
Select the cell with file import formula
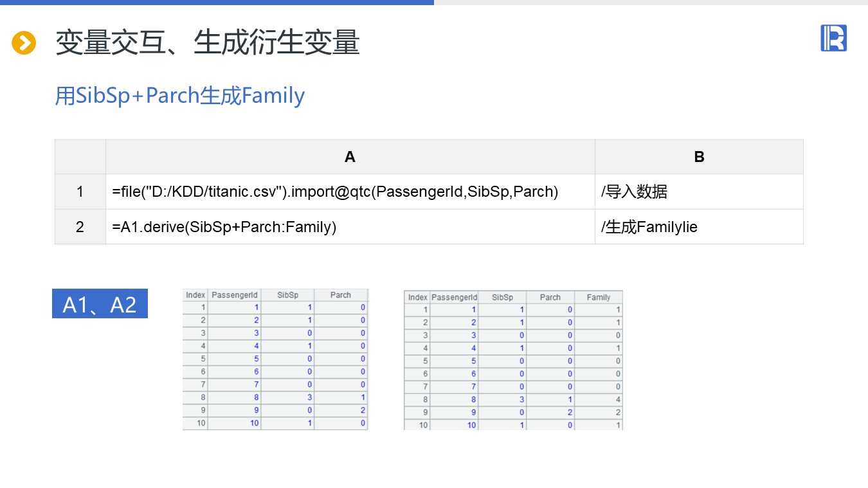pos(335,192)
